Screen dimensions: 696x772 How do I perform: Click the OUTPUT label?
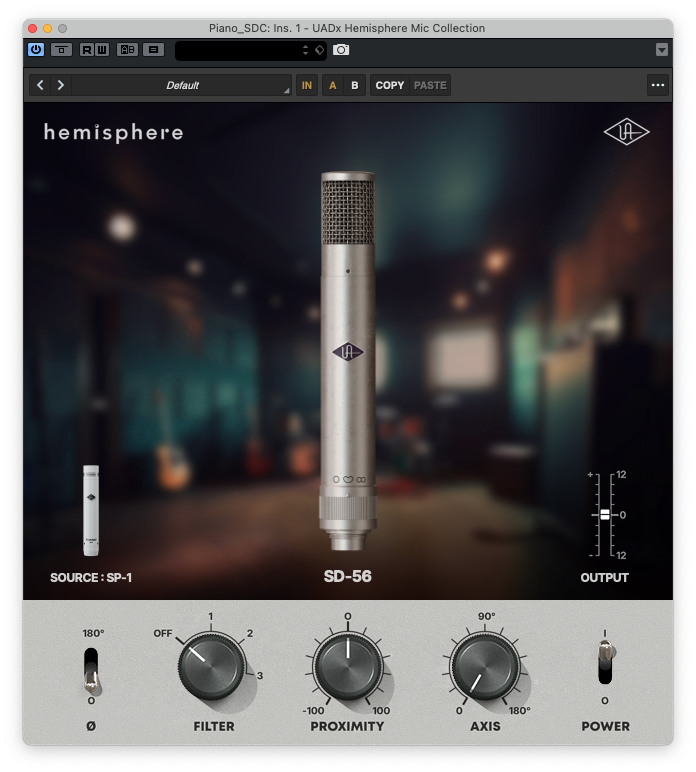click(604, 578)
